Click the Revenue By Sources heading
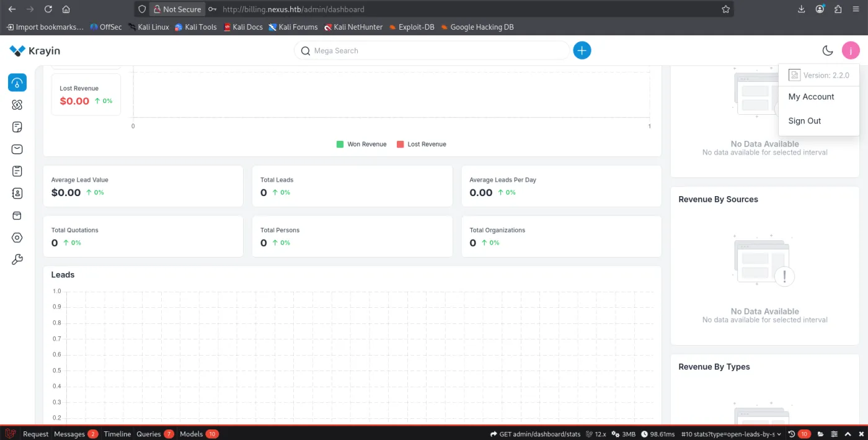868x440 pixels. pyautogui.click(x=718, y=199)
